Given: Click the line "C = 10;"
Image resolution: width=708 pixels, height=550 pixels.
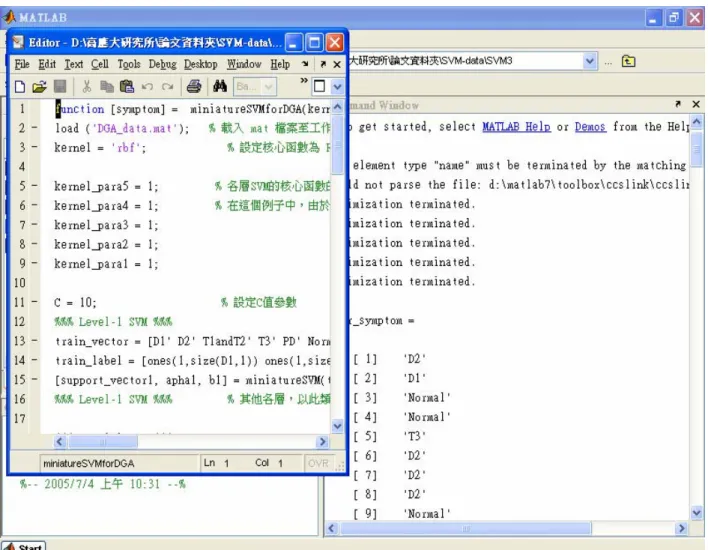Looking at the screenshot, I should tap(75, 302).
